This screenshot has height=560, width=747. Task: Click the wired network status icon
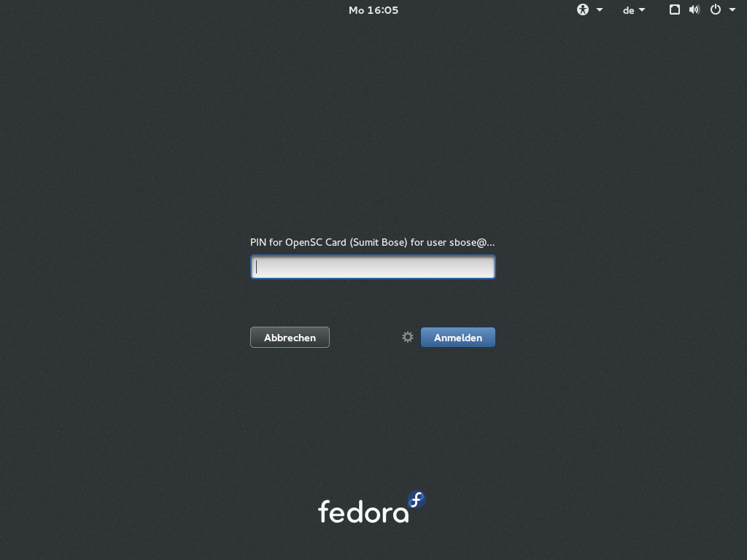click(675, 9)
